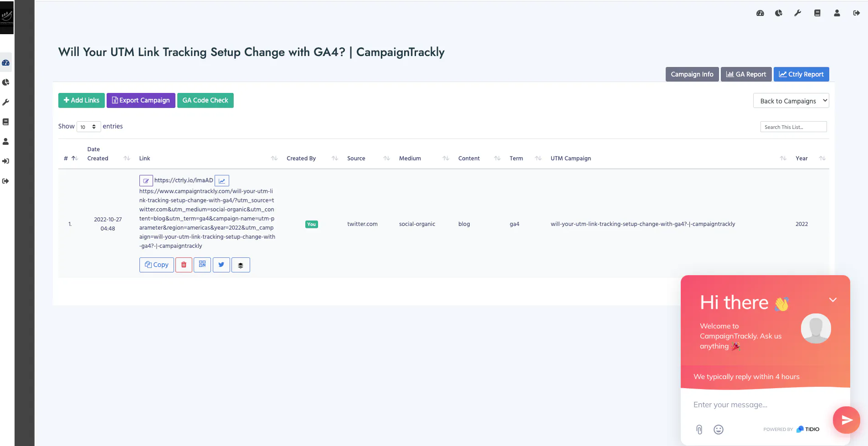868x446 pixels.
Task: Open dashboard gauge icon in top bar
Action: tap(760, 13)
